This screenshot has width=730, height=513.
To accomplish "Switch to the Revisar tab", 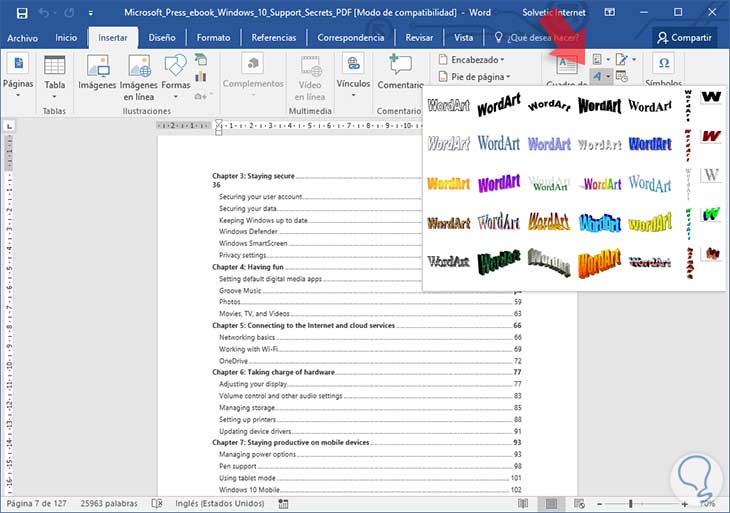I will click(419, 38).
